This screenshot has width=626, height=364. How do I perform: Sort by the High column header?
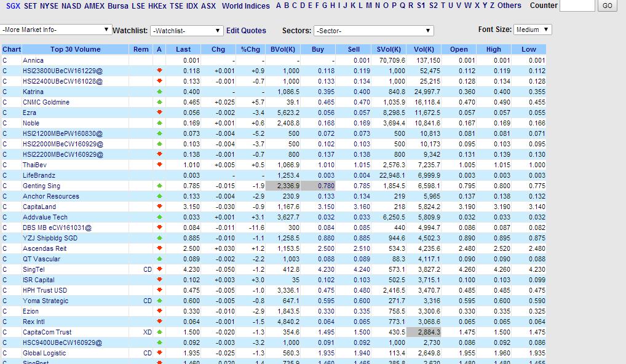tap(493, 49)
